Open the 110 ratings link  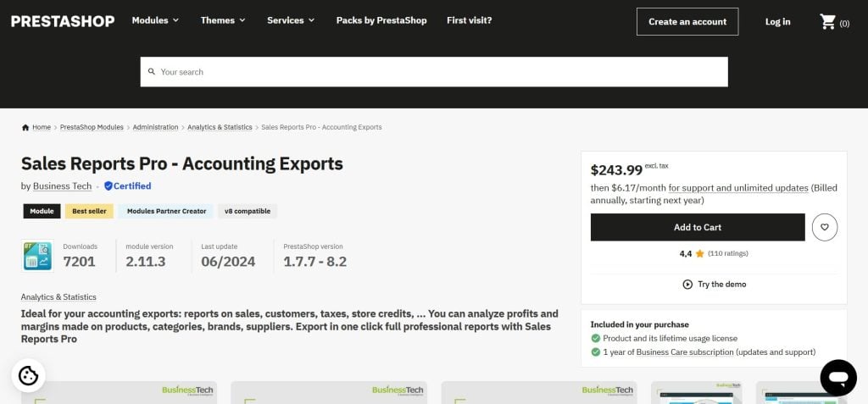(728, 253)
